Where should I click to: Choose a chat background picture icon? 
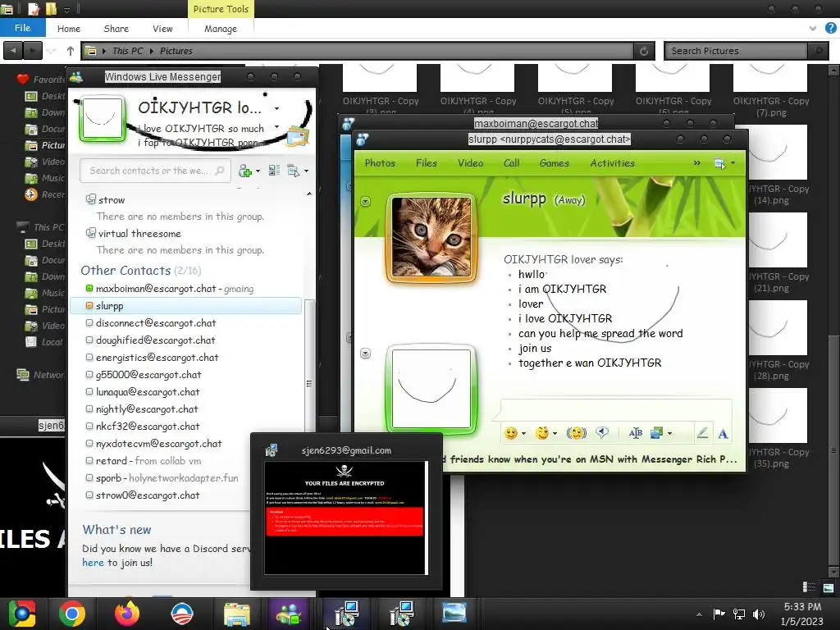[657, 433]
